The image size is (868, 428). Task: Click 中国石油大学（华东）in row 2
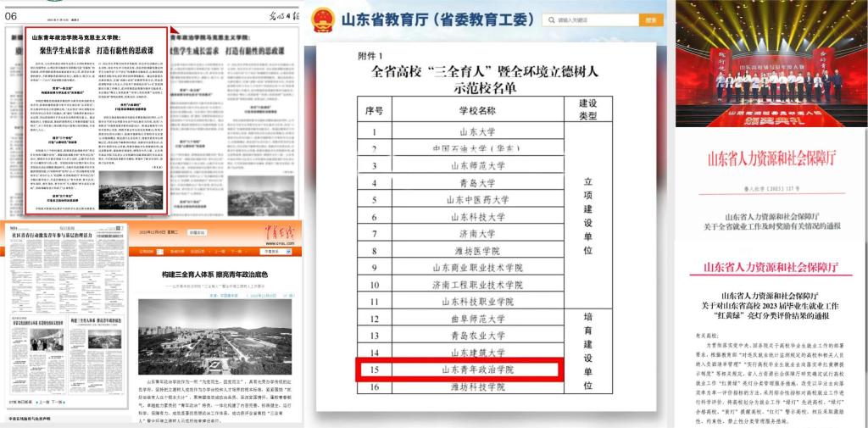click(x=477, y=149)
